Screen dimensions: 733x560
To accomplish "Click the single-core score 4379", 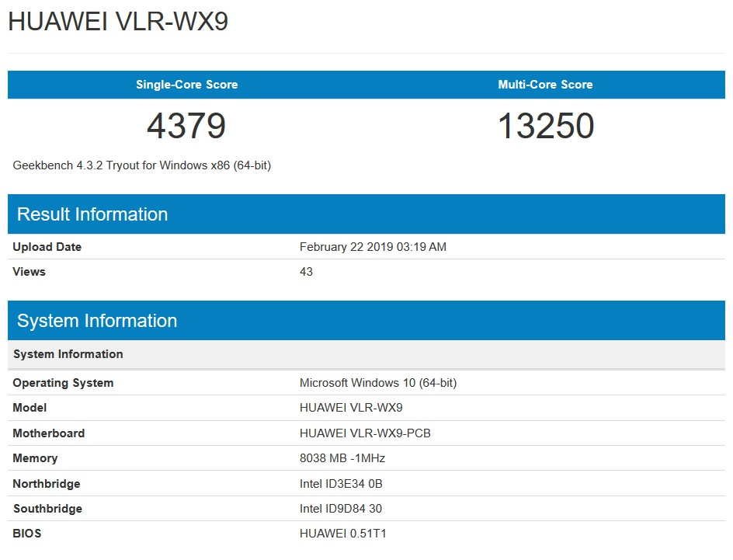I will pos(186,126).
